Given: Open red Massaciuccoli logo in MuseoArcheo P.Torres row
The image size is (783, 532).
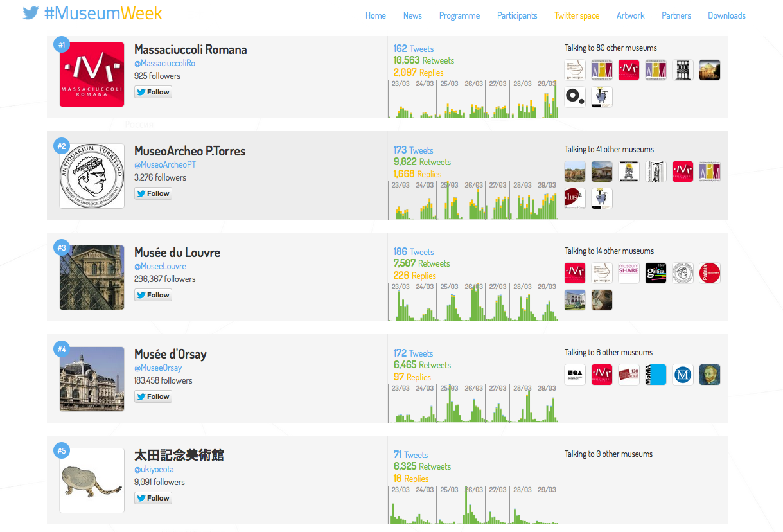Looking at the screenshot, I should (683, 172).
